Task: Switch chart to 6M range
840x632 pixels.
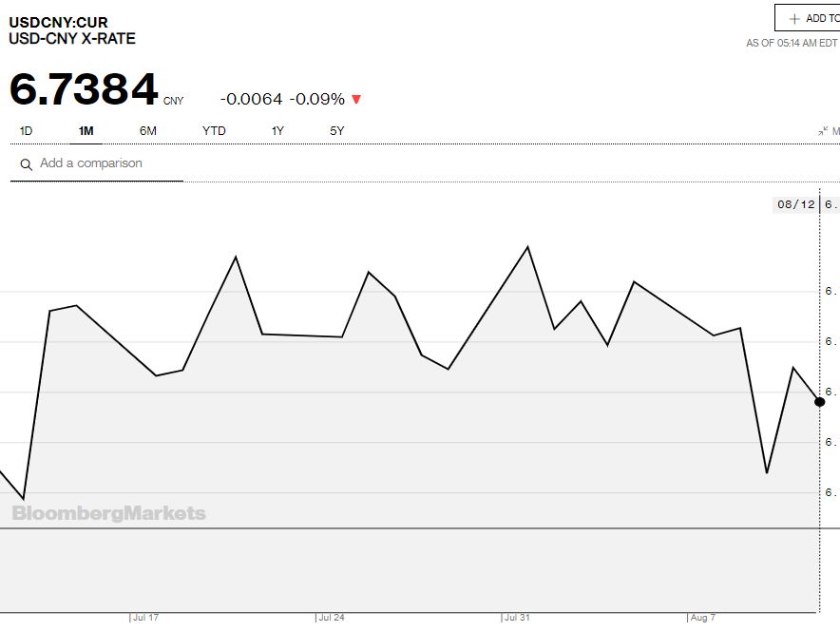Action: pos(148,131)
